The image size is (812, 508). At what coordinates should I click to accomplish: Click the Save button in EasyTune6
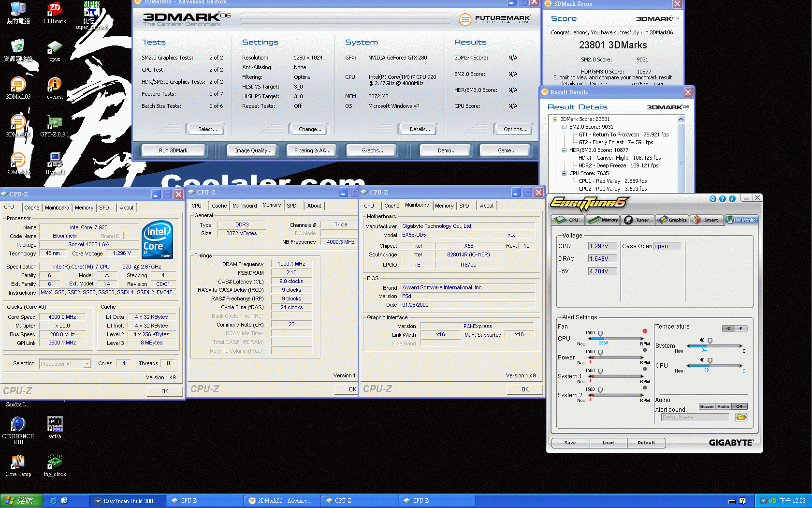[x=570, y=443]
